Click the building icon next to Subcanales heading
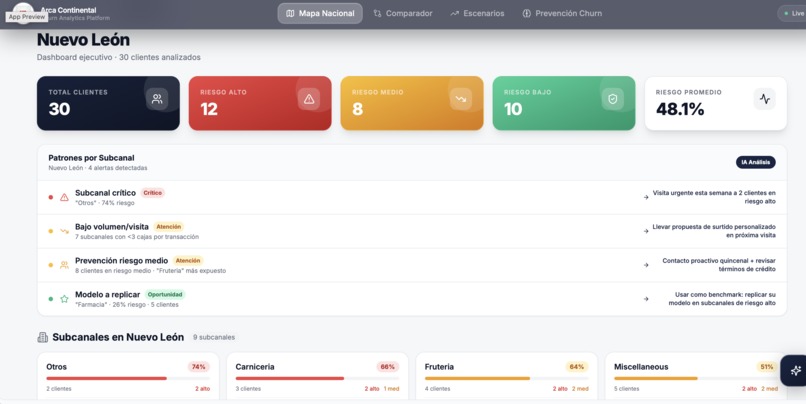Screen dimensions: 806x404 click(43, 337)
